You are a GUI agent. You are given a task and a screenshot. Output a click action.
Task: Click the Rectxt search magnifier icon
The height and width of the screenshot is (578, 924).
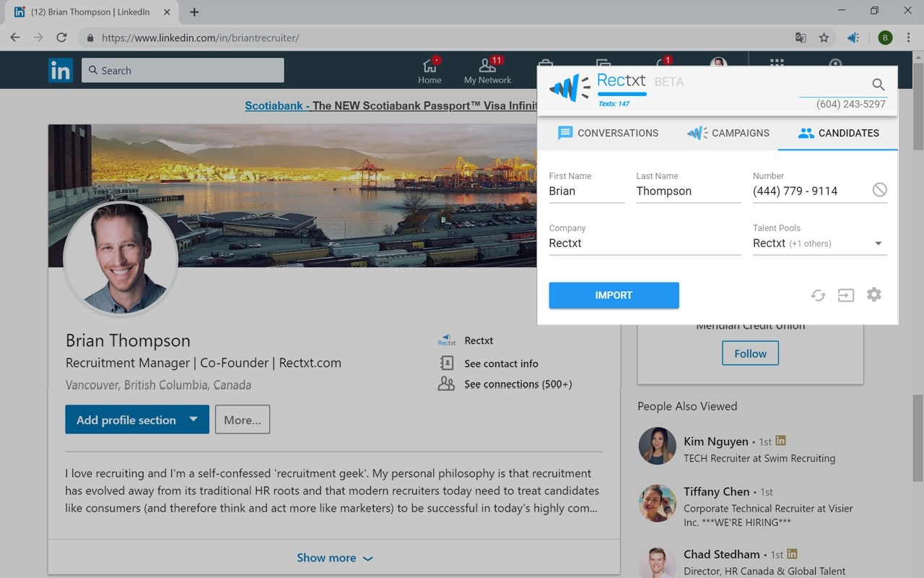(x=878, y=85)
